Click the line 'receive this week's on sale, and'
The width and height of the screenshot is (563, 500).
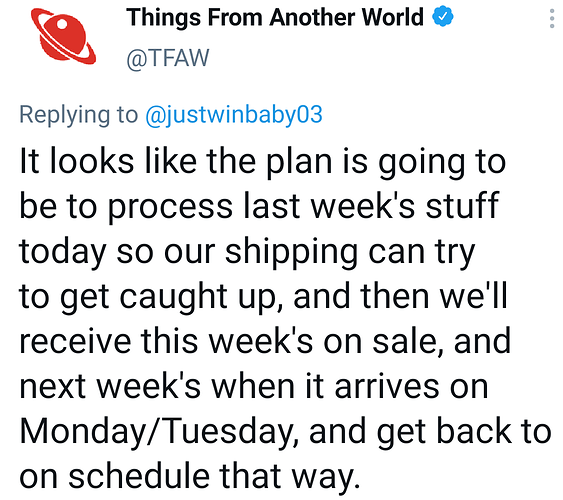pyautogui.click(x=265, y=341)
